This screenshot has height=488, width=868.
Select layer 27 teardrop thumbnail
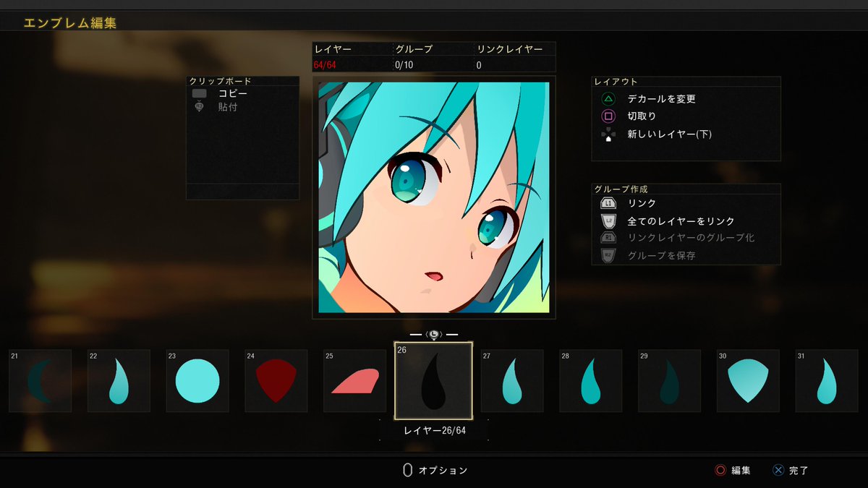pyautogui.click(x=512, y=381)
